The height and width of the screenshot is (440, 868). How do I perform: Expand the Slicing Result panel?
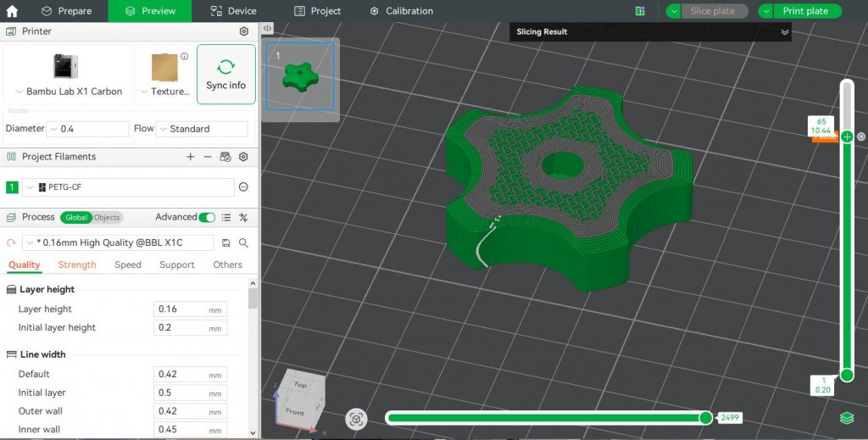coord(784,32)
